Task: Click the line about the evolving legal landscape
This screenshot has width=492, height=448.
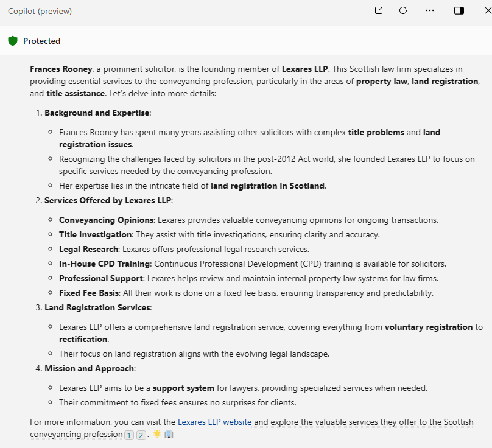Action: click(194, 354)
